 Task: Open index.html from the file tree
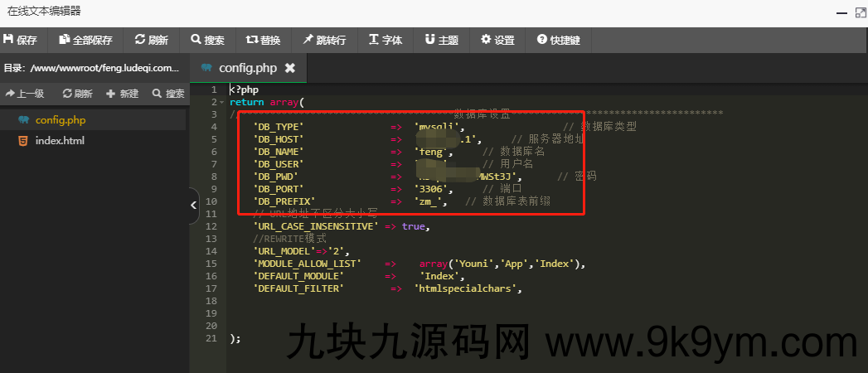tap(60, 141)
